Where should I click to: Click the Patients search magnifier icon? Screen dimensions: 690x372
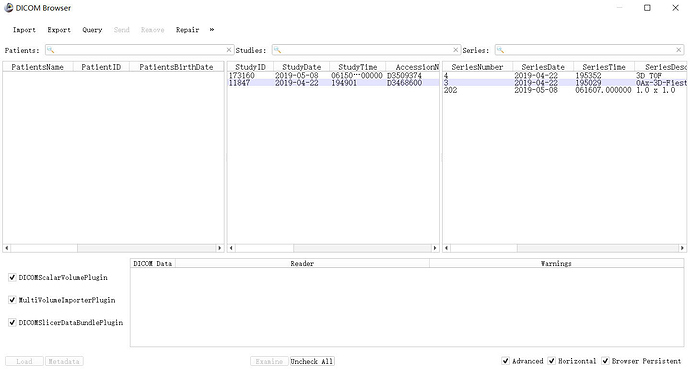(51, 50)
